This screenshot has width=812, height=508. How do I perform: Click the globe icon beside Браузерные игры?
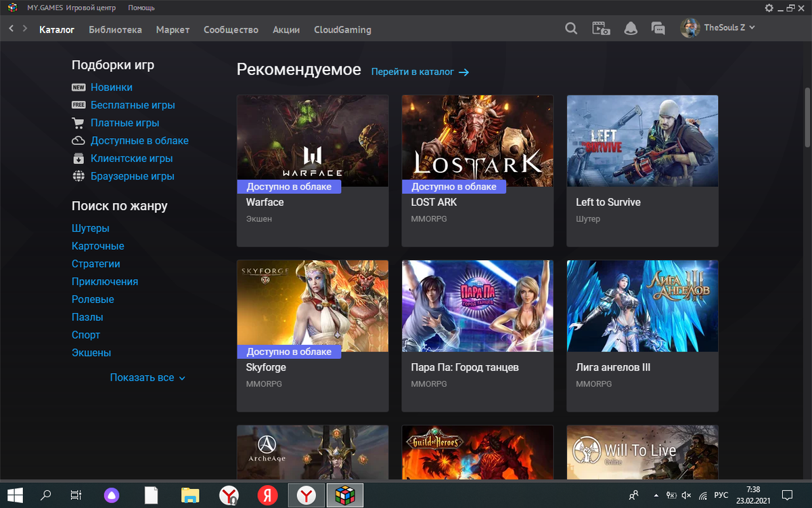(78, 176)
